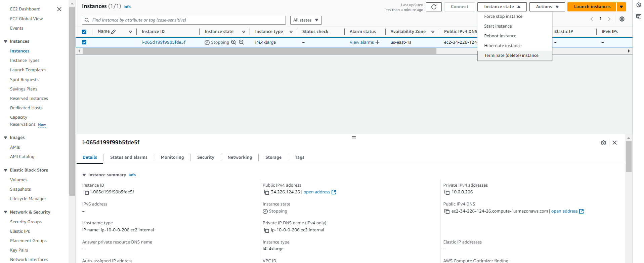The image size is (644, 263).
Task: Click the edit Name pencil icon
Action: (114, 32)
